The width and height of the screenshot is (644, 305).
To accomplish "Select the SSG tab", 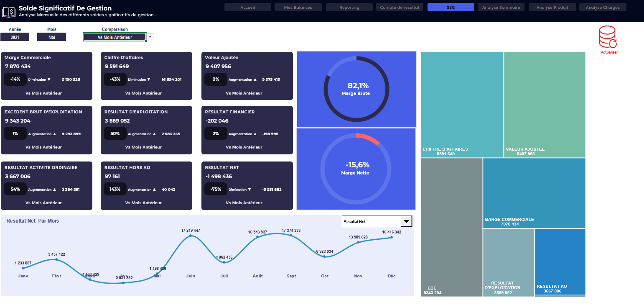I will click(x=451, y=7).
